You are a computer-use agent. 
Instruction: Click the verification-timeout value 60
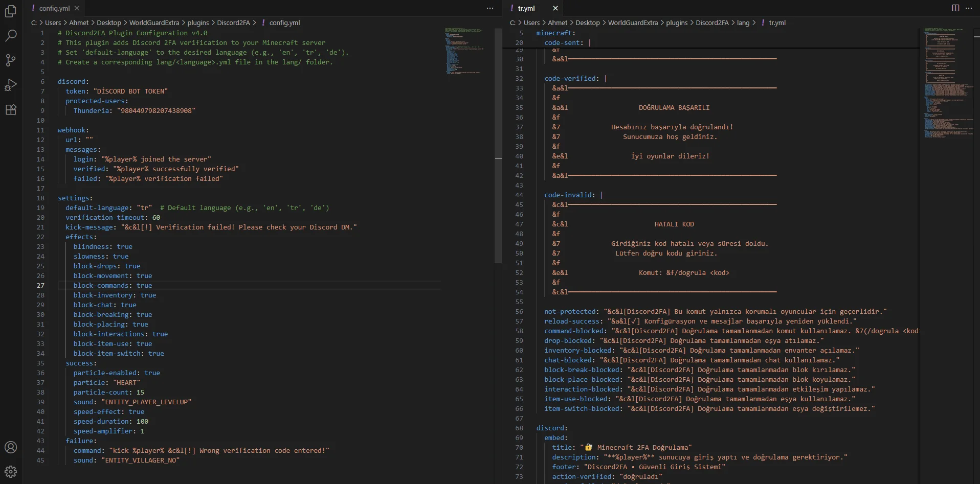[x=156, y=217]
